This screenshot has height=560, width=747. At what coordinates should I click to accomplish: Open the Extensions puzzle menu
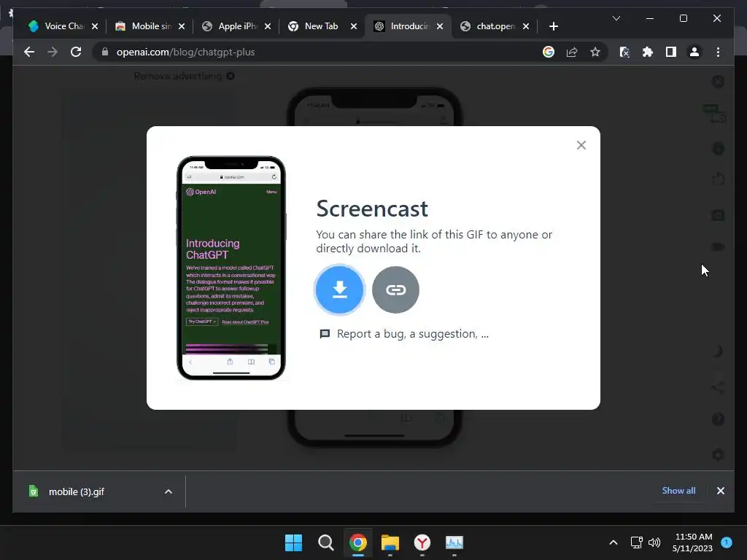click(x=648, y=52)
